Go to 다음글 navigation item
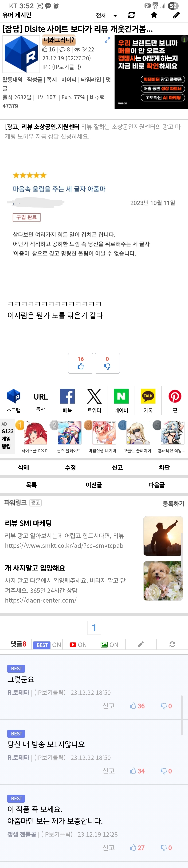This screenshot has width=188, height=868. tap(156, 485)
